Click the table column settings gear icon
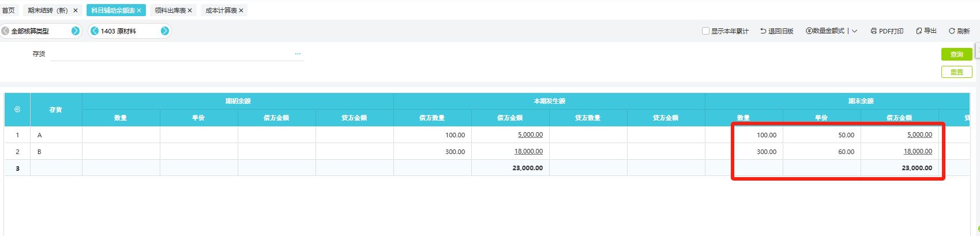 (x=17, y=109)
